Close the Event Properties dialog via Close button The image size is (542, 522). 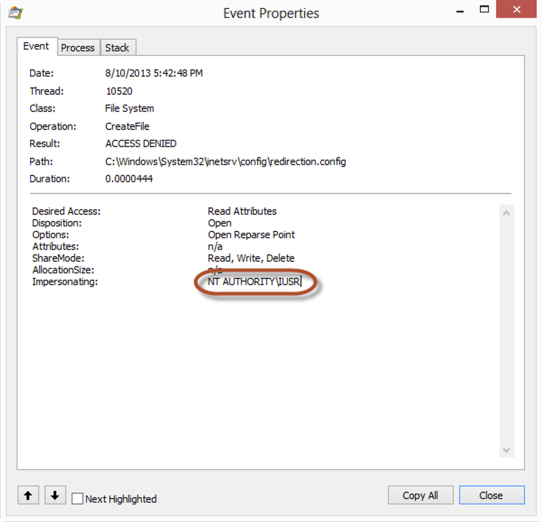click(491, 495)
